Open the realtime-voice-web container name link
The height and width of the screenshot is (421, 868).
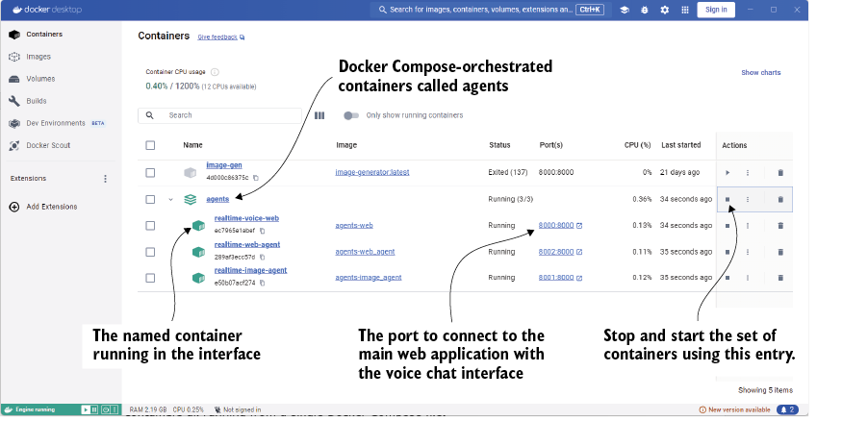[246, 218]
